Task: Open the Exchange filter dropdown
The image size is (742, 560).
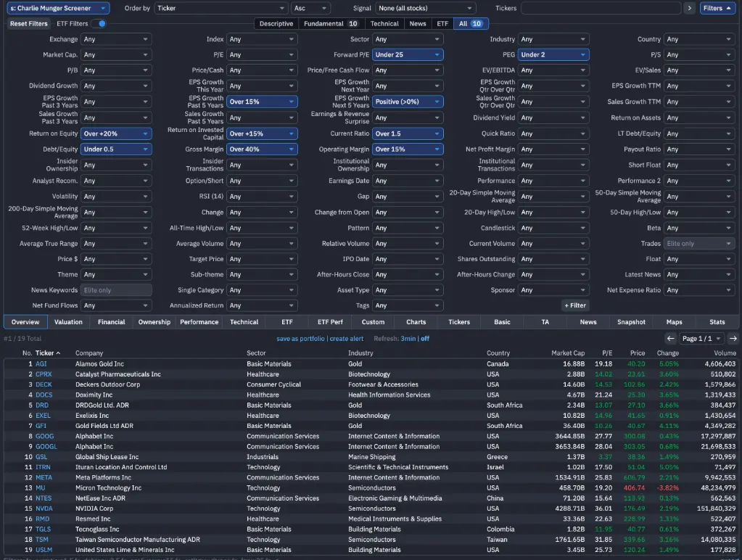Action: 116,39
